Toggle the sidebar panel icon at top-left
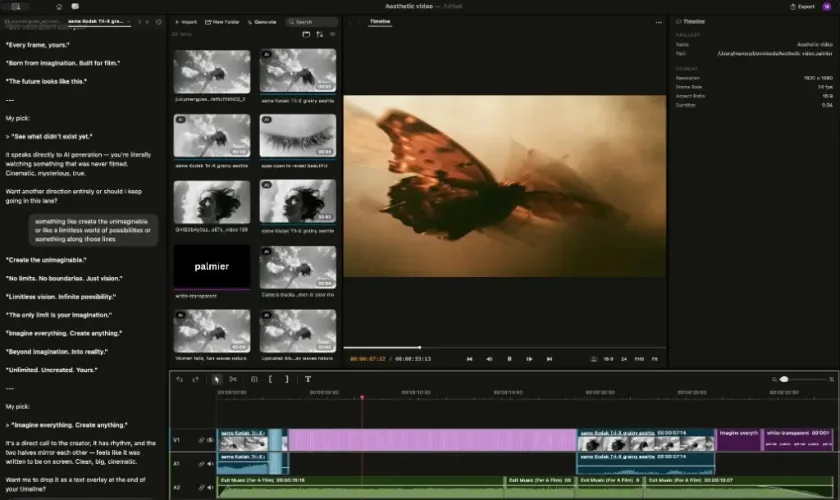840x500 pixels. pos(16,6)
